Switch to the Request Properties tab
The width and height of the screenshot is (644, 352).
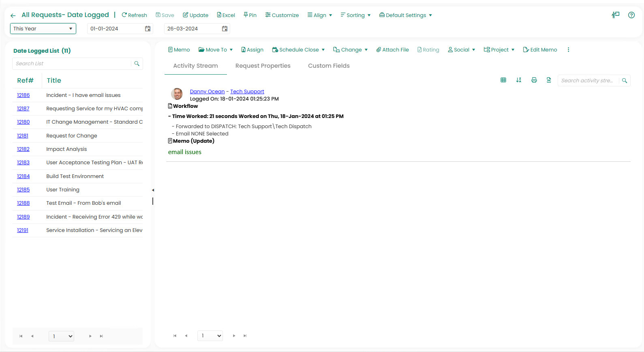tap(263, 66)
